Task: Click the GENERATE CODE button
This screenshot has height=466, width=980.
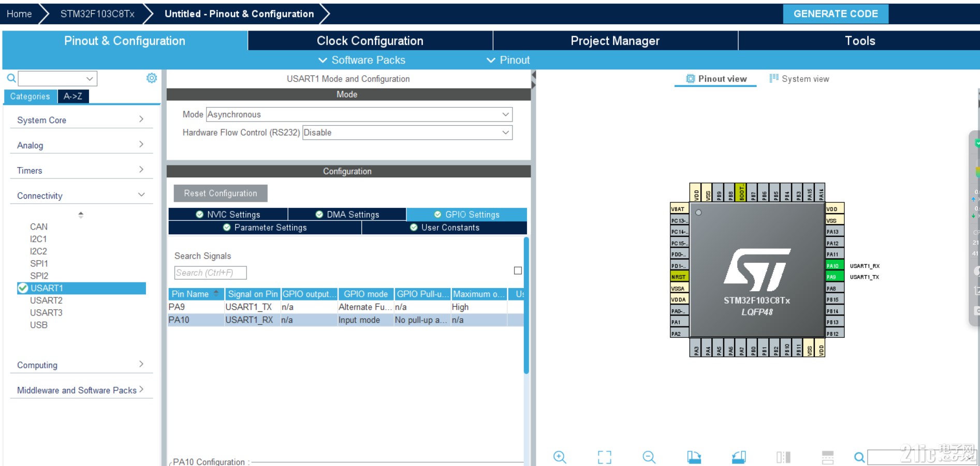Action: pyautogui.click(x=836, y=13)
